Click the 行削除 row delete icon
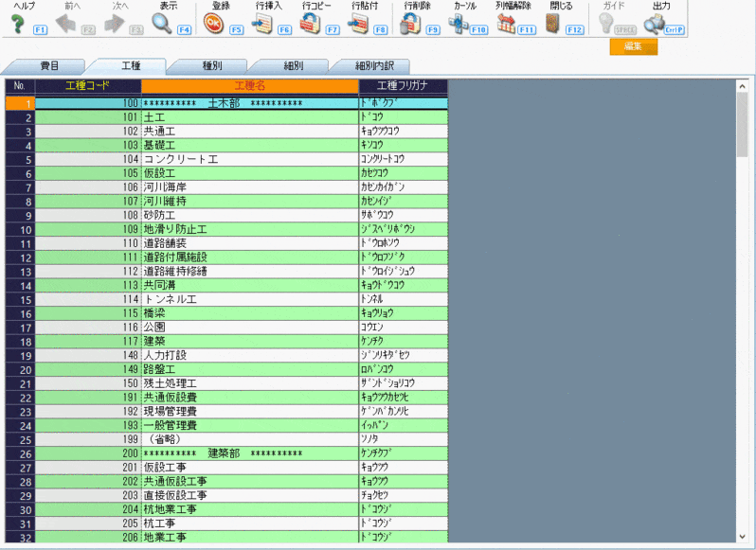The width and height of the screenshot is (756, 550). point(410,24)
